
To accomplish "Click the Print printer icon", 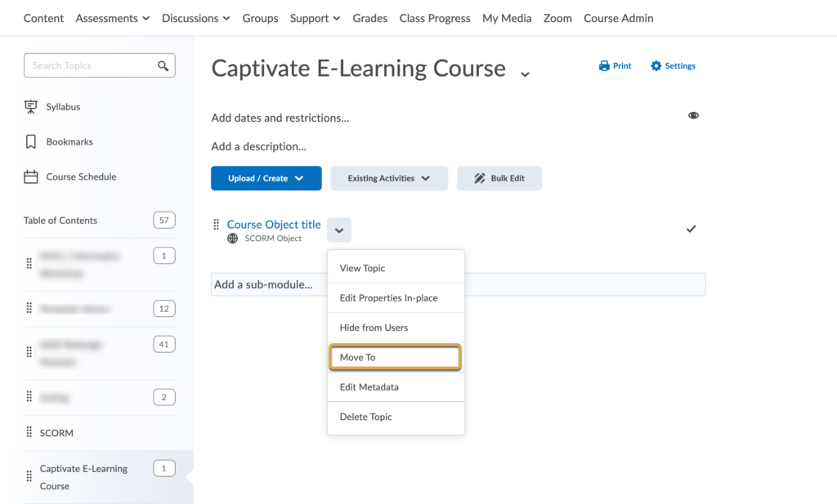I will click(604, 66).
